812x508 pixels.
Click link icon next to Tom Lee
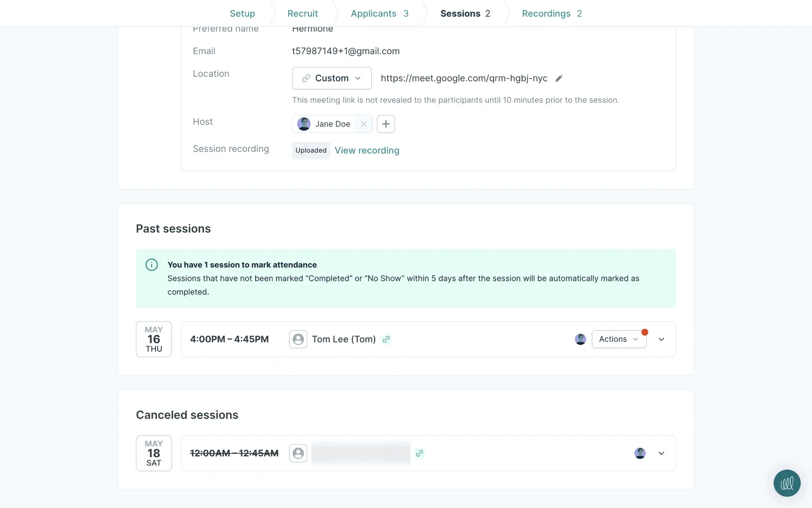click(386, 339)
